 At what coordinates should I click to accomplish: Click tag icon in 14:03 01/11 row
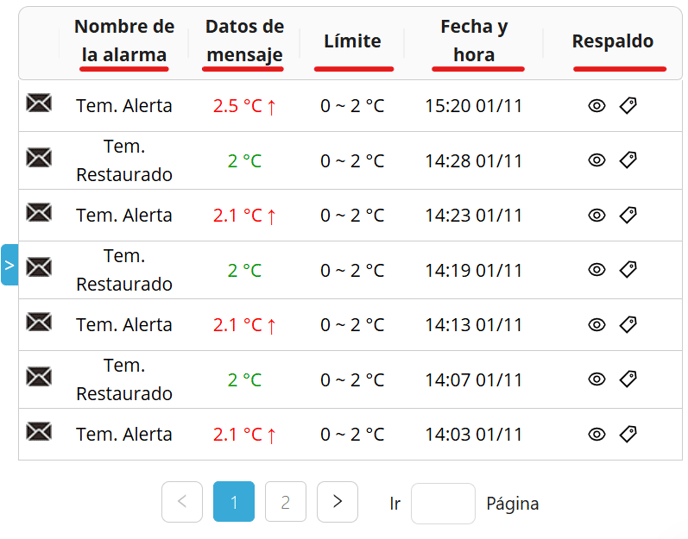pos(628,434)
